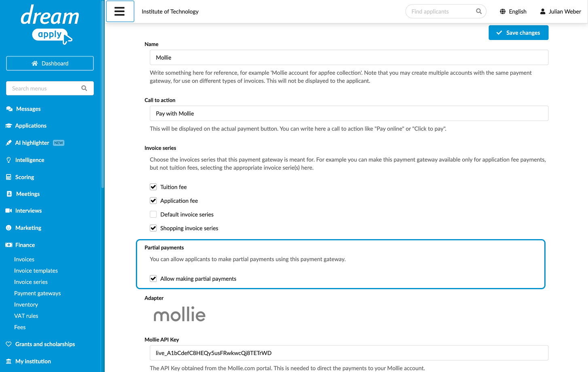
Task: Click the My institution building icon
Action: coord(8,361)
